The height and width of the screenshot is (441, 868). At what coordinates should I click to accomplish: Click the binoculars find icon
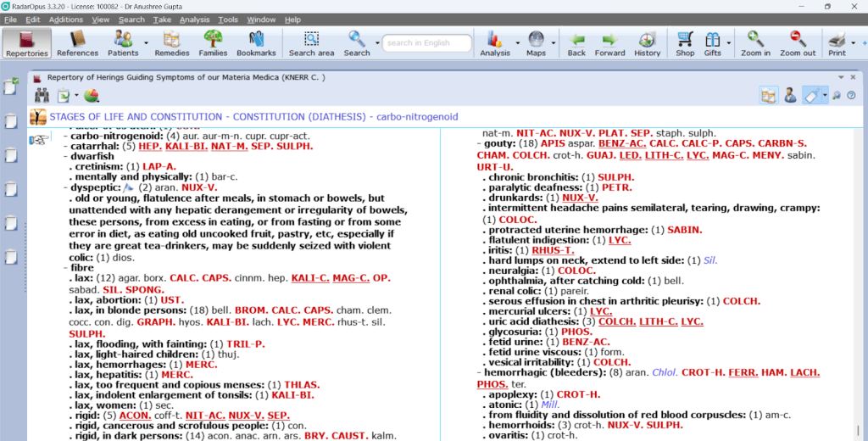(42, 95)
